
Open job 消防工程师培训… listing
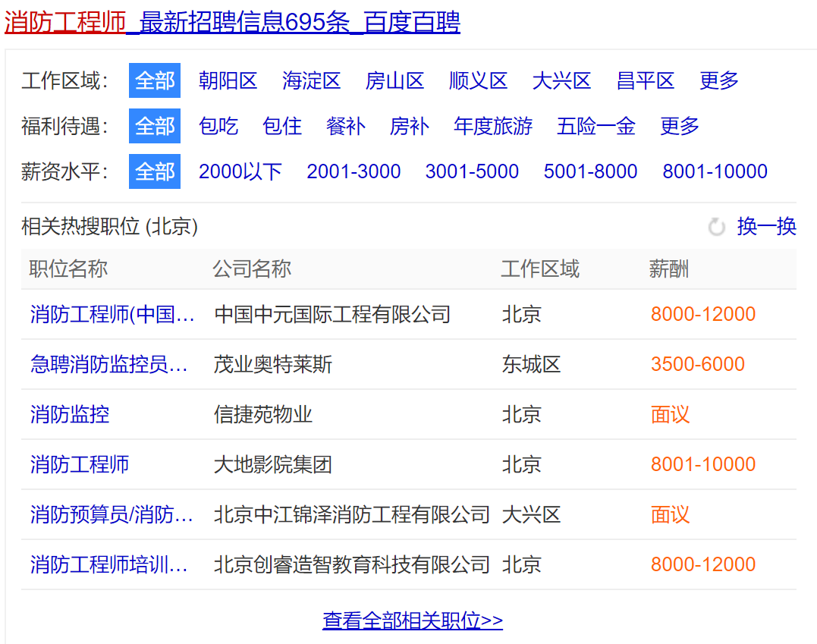109,564
